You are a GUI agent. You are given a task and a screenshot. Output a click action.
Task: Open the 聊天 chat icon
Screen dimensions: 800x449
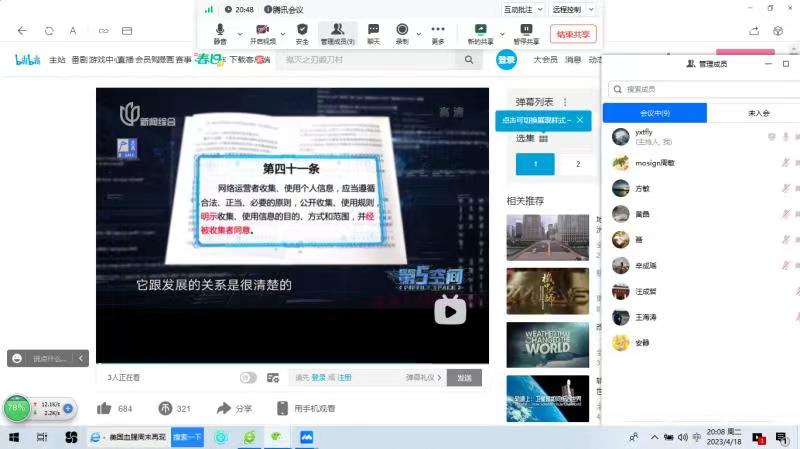click(x=373, y=30)
